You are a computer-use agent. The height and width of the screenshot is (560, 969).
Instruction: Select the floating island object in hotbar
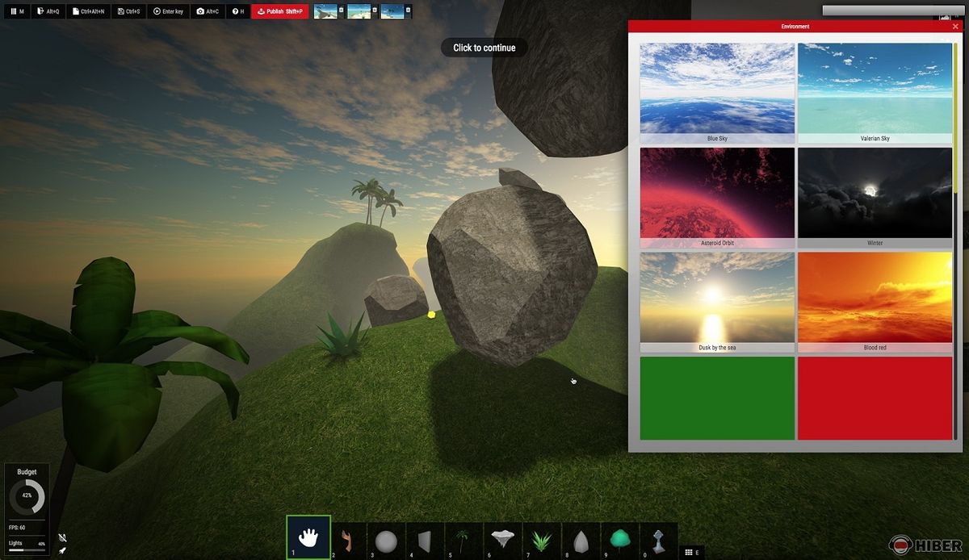502,540
